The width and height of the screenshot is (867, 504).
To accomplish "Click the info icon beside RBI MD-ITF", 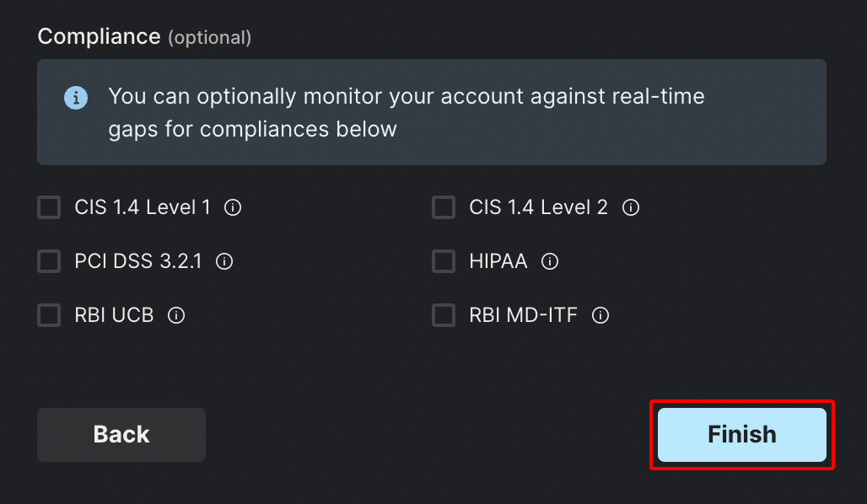I will [600, 315].
